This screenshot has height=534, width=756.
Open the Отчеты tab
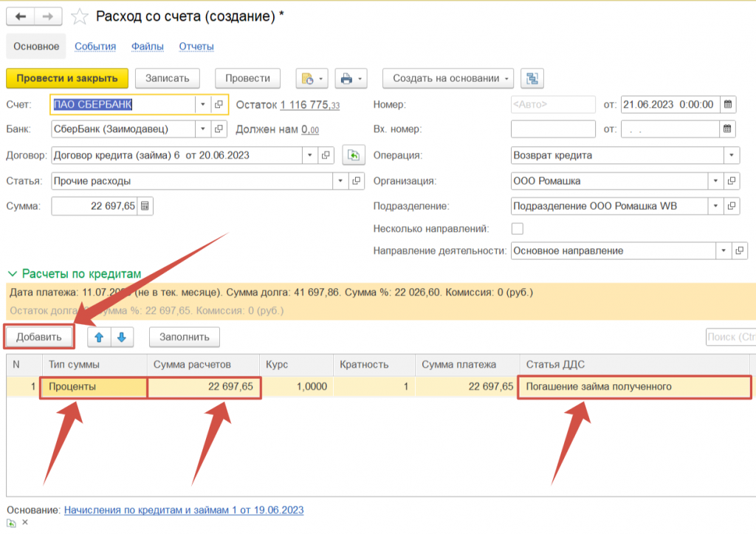196,47
